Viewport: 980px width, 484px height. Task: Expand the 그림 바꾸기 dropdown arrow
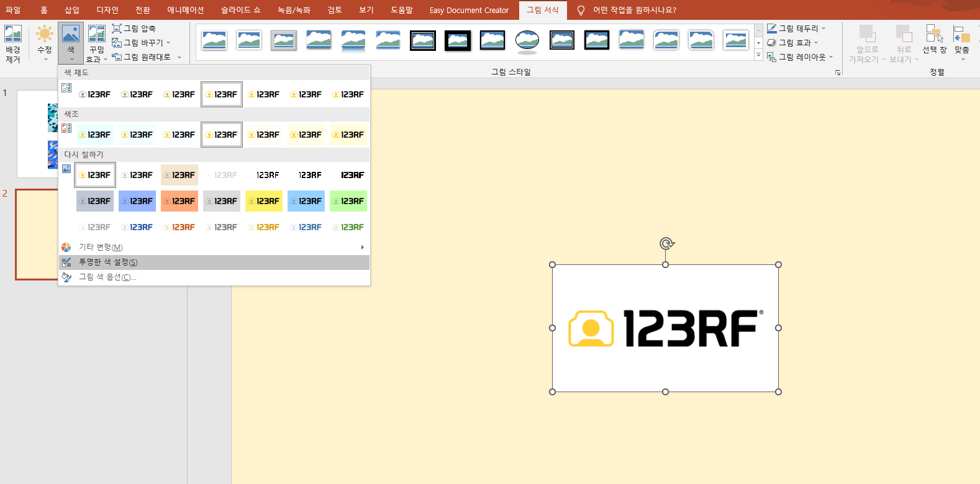coord(168,43)
